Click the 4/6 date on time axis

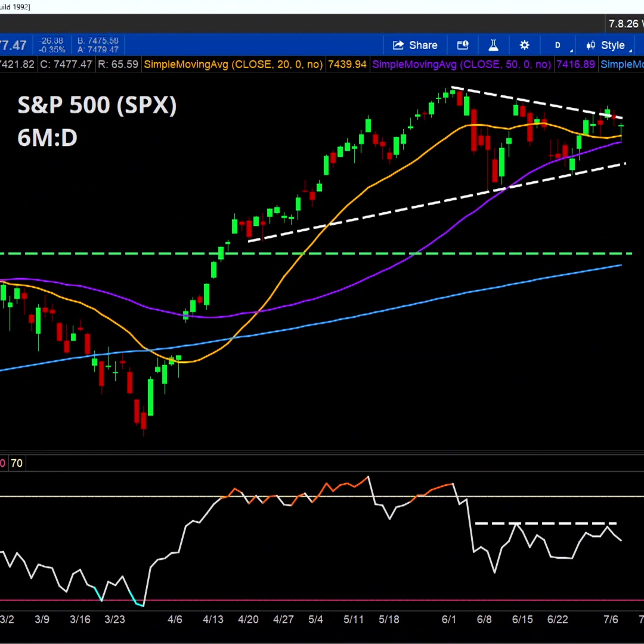(x=175, y=619)
